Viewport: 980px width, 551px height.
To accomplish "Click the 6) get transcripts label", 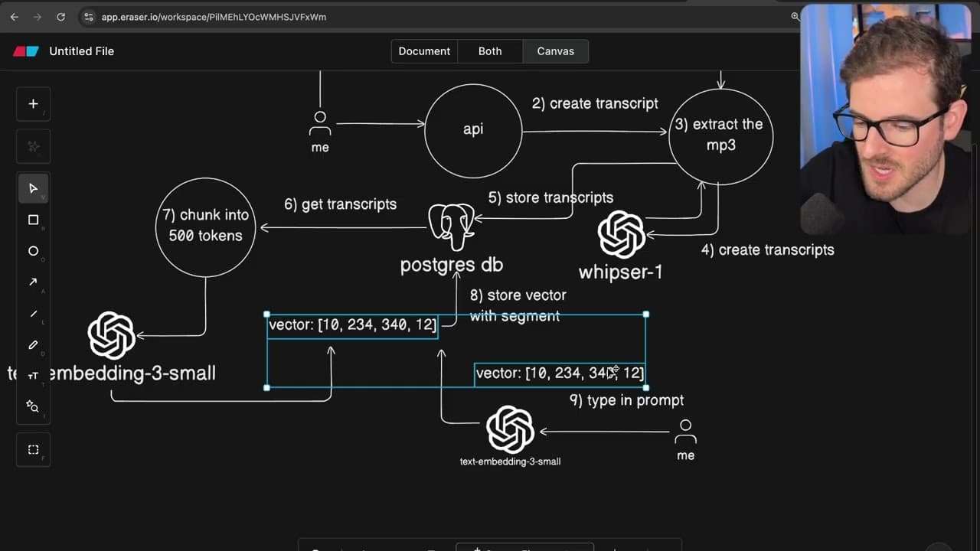I will click(341, 204).
